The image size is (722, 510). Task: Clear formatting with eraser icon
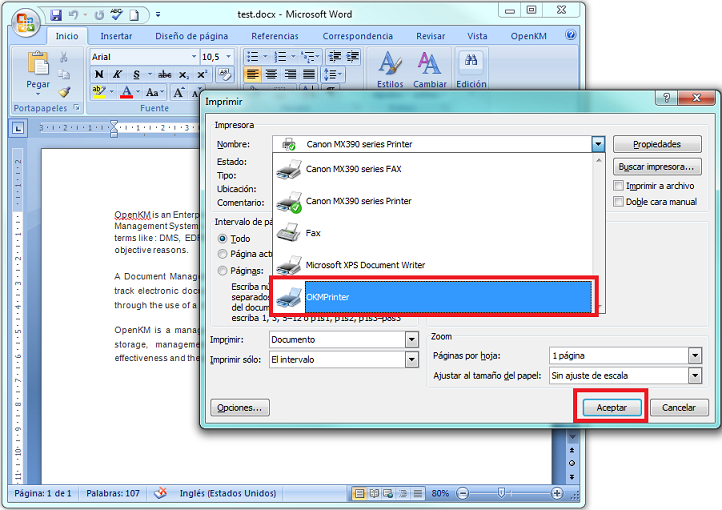click(225, 75)
